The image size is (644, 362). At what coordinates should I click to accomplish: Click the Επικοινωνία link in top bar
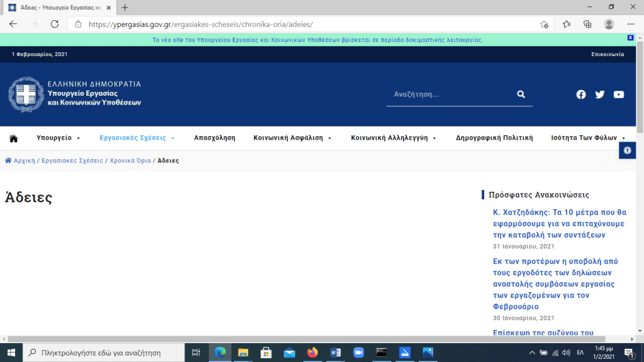(607, 54)
